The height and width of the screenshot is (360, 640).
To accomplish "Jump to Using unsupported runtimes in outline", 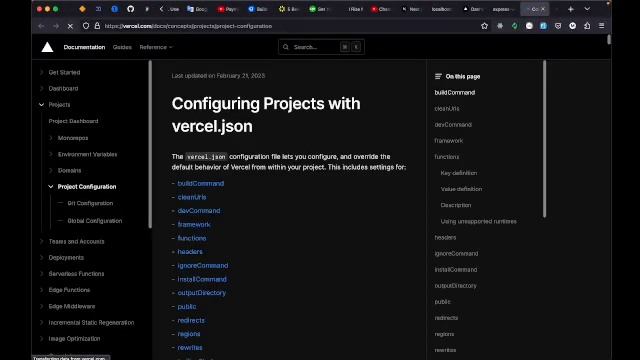I will [478, 221].
